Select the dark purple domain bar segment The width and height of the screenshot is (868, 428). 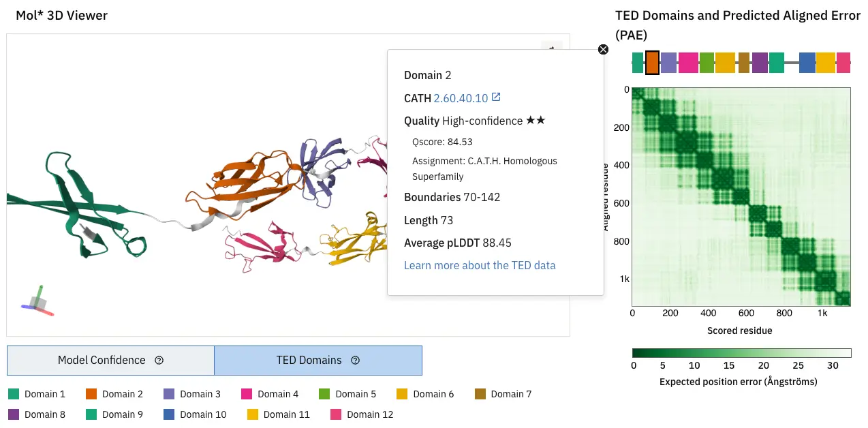click(760, 63)
